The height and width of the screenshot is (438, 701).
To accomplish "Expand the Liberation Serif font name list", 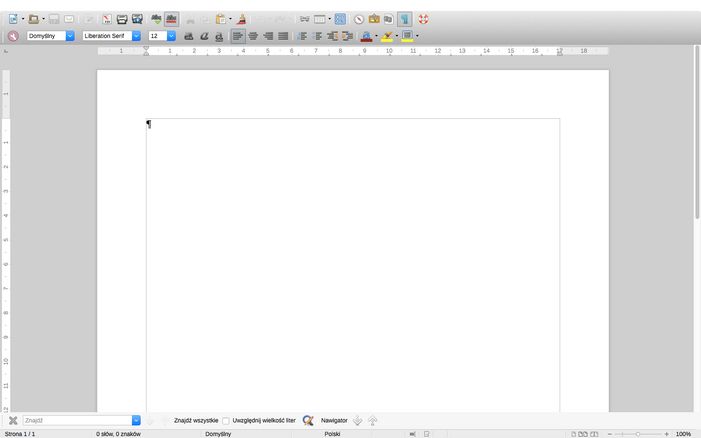I will point(137,36).
